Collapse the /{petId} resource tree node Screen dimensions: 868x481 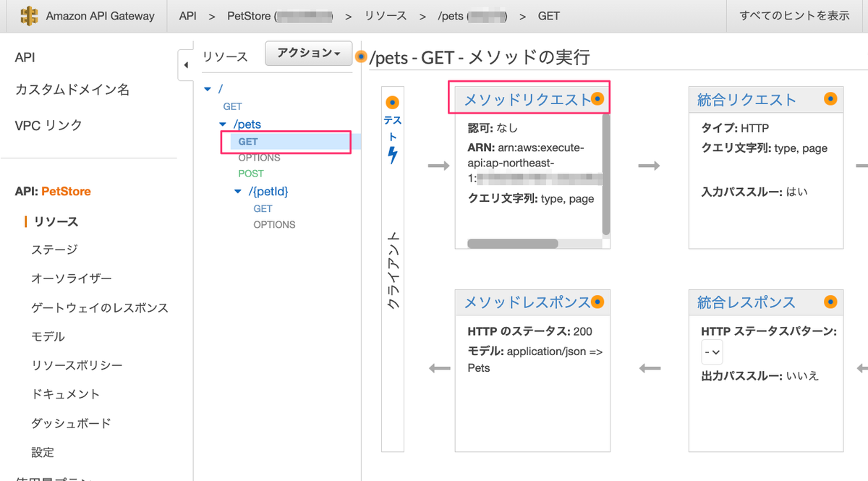coord(239,191)
